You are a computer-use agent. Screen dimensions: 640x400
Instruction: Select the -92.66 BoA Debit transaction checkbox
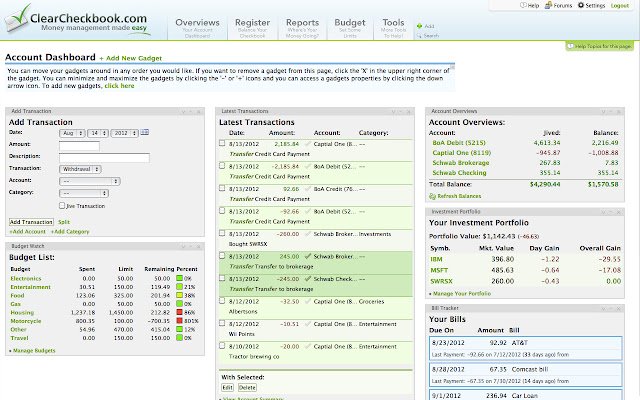(x=222, y=211)
